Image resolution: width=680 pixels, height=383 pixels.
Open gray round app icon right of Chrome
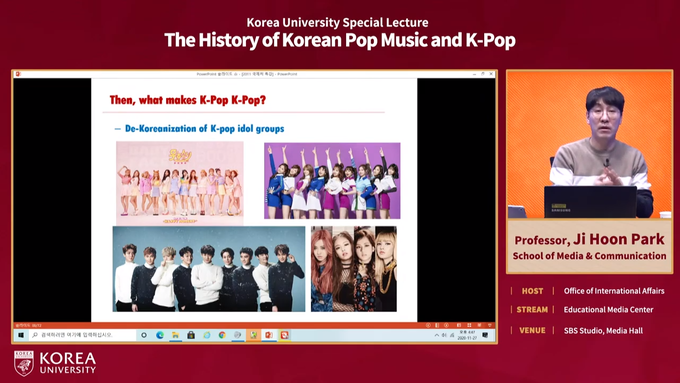pyautogui.click(x=238, y=335)
